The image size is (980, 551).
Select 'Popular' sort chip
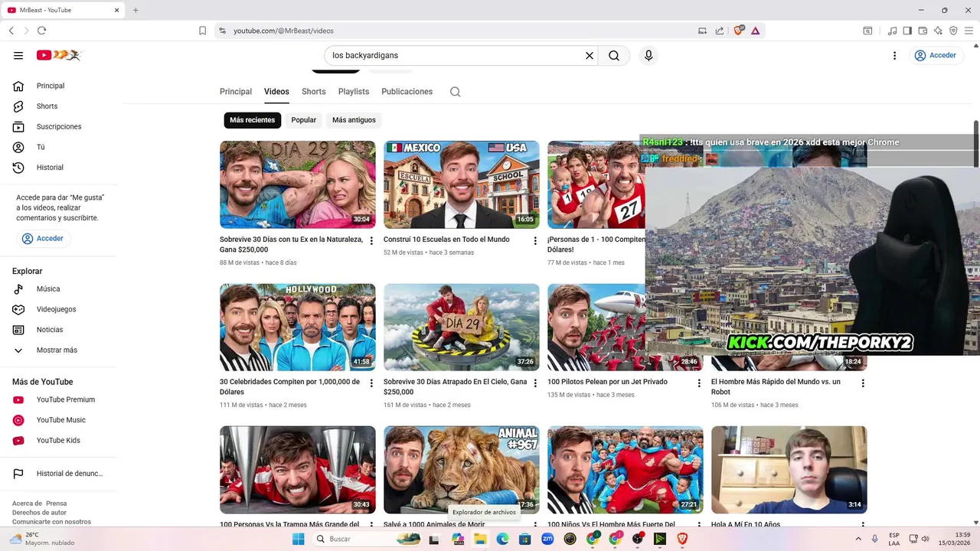point(303,120)
